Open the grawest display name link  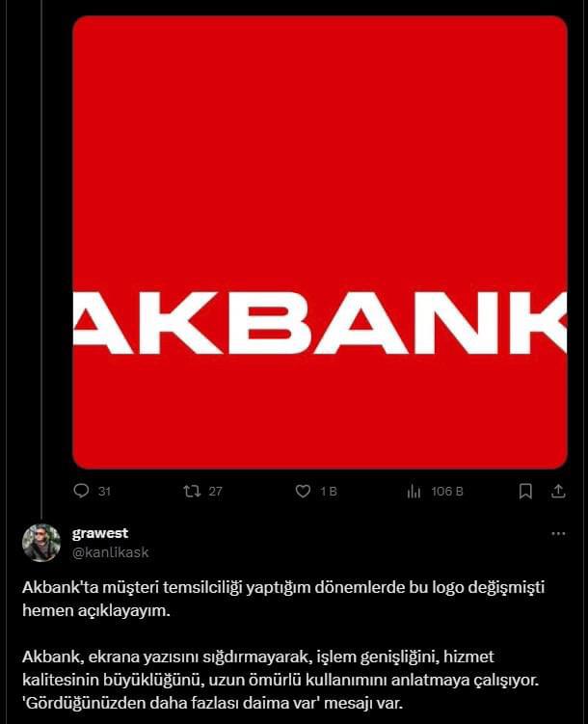click(x=100, y=533)
